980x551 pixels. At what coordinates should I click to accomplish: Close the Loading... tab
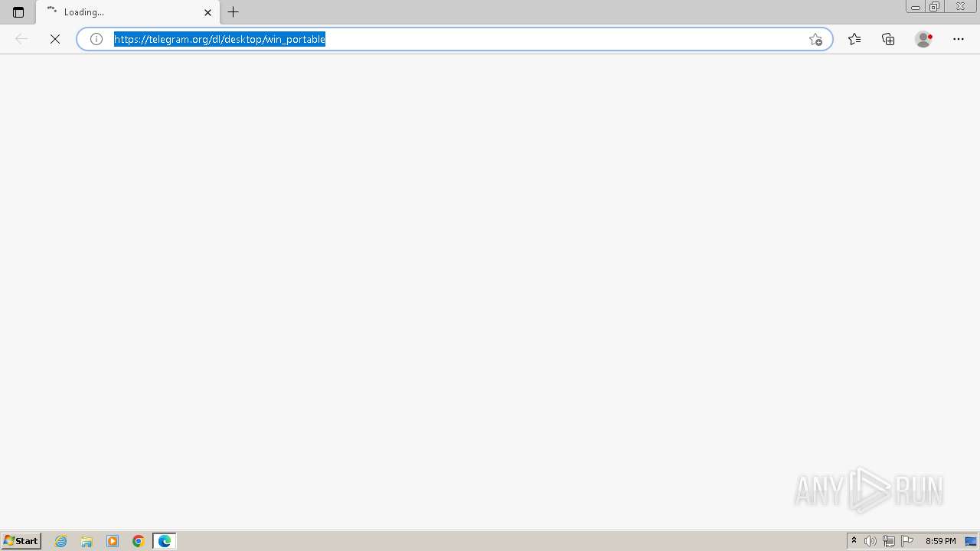coord(207,12)
